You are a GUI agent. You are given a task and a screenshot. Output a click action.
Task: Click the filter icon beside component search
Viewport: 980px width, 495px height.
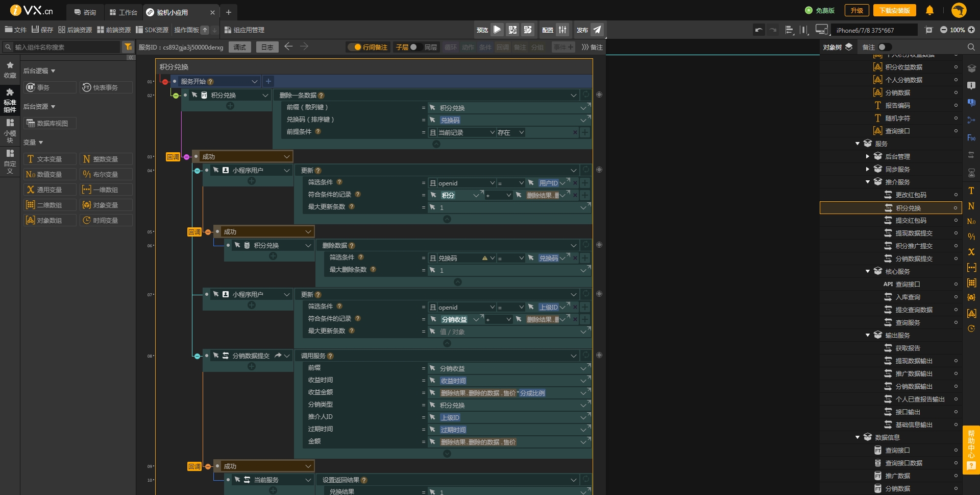pyautogui.click(x=128, y=47)
